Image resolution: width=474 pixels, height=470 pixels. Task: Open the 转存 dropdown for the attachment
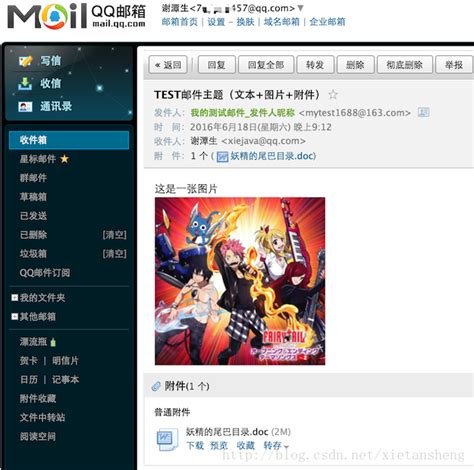(x=276, y=446)
